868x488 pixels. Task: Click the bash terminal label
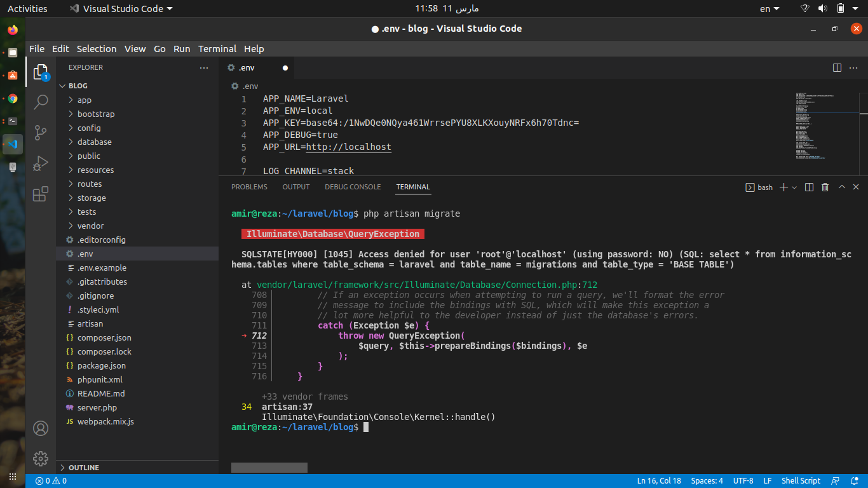click(759, 187)
